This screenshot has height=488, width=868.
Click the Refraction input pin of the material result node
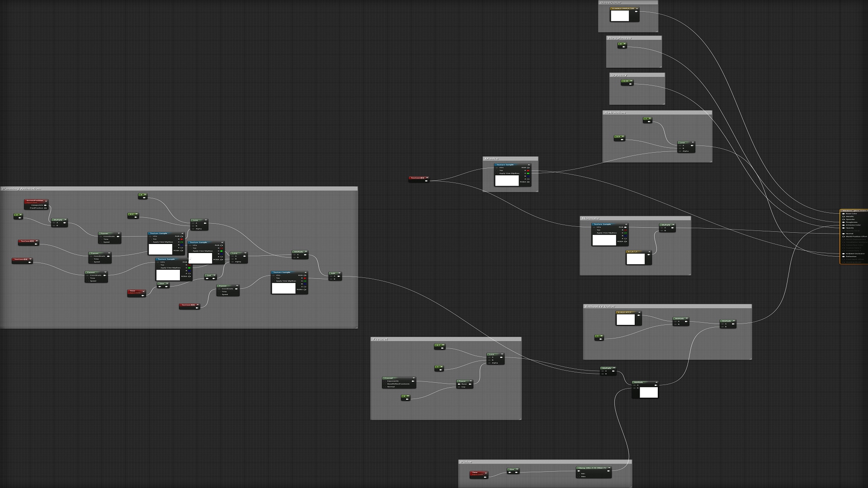click(844, 257)
